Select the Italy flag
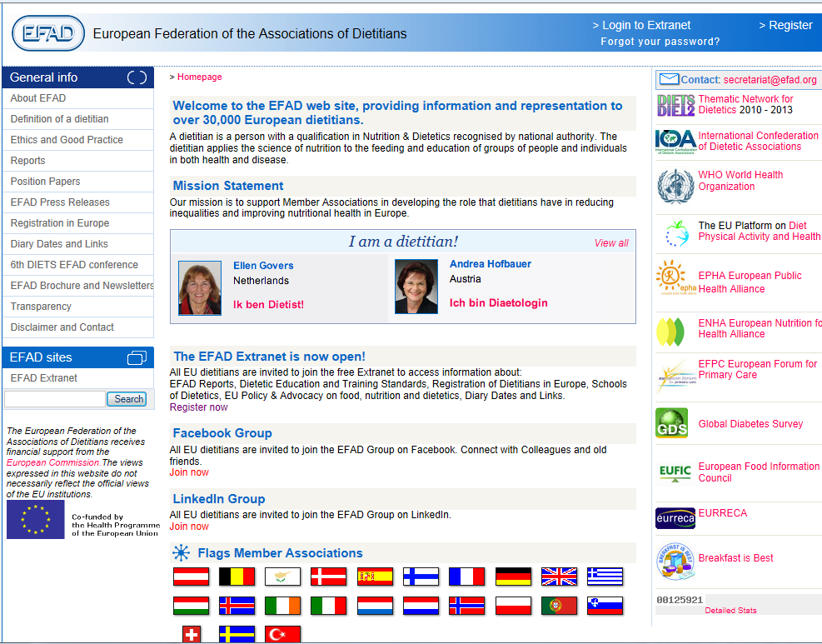Viewport: 822px width, 644px height. 328,606
